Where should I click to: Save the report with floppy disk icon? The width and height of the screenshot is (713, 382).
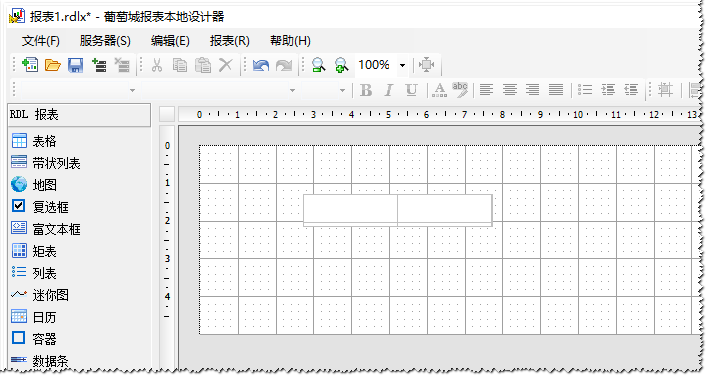[x=75, y=65]
